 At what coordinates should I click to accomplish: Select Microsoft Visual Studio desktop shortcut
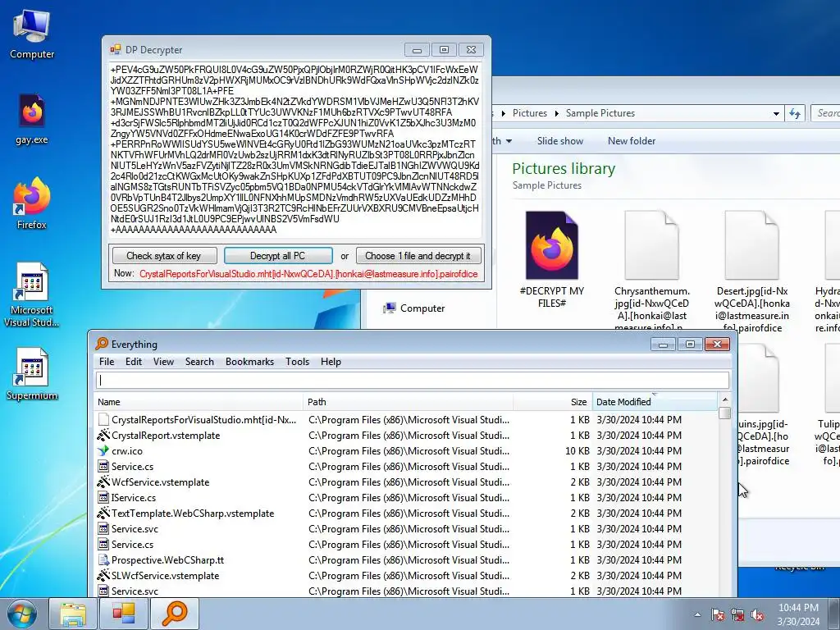pyautogui.click(x=32, y=294)
